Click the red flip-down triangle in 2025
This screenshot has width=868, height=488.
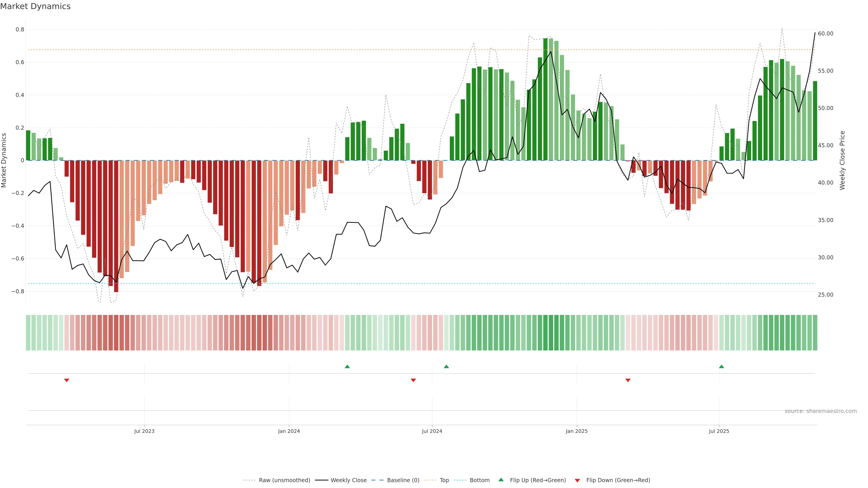tap(628, 380)
